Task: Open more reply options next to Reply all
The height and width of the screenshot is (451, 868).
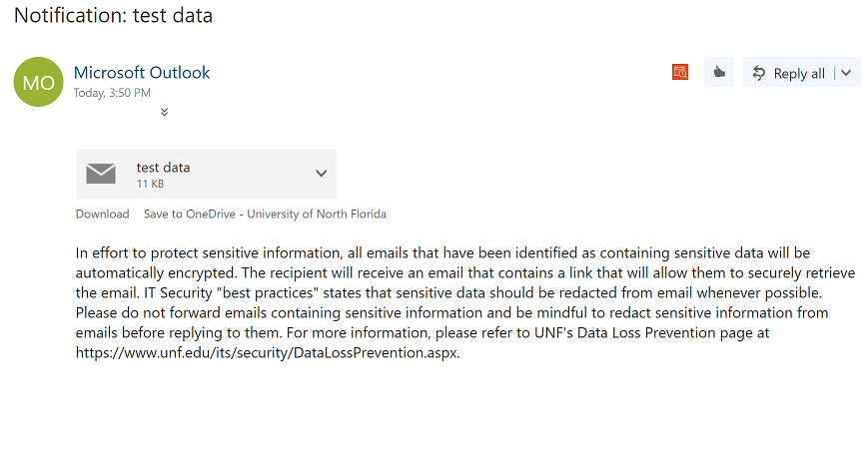Action: (x=846, y=73)
